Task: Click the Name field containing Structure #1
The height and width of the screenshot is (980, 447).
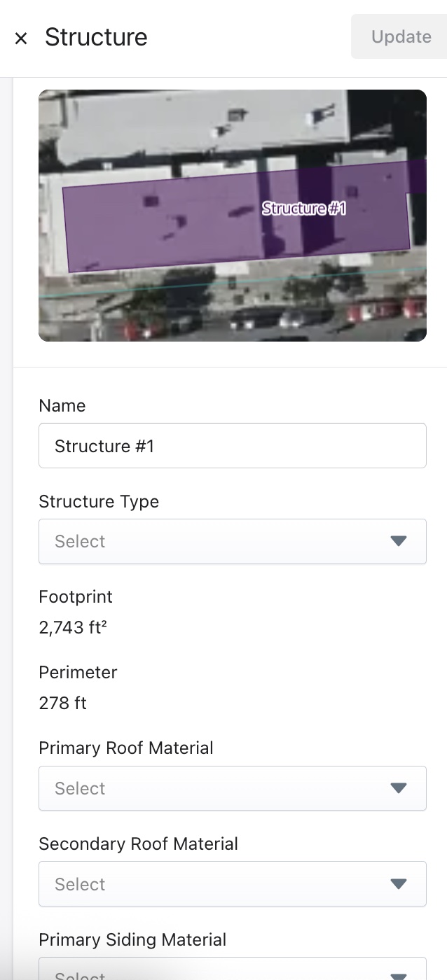Action: (x=232, y=446)
